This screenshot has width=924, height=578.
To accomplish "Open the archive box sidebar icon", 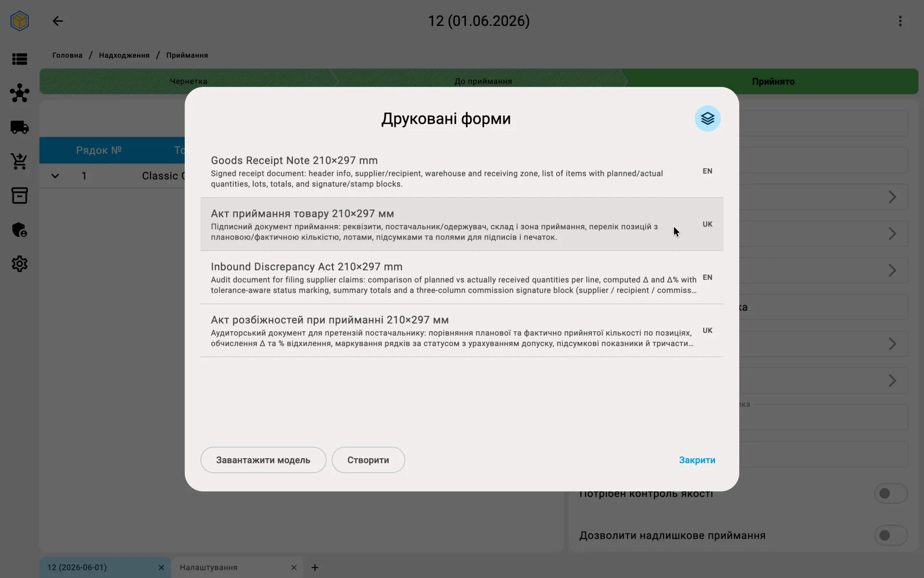I will click(x=20, y=195).
